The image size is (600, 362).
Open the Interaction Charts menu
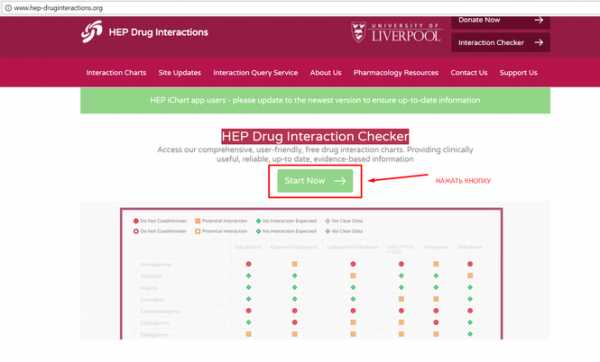(116, 73)
